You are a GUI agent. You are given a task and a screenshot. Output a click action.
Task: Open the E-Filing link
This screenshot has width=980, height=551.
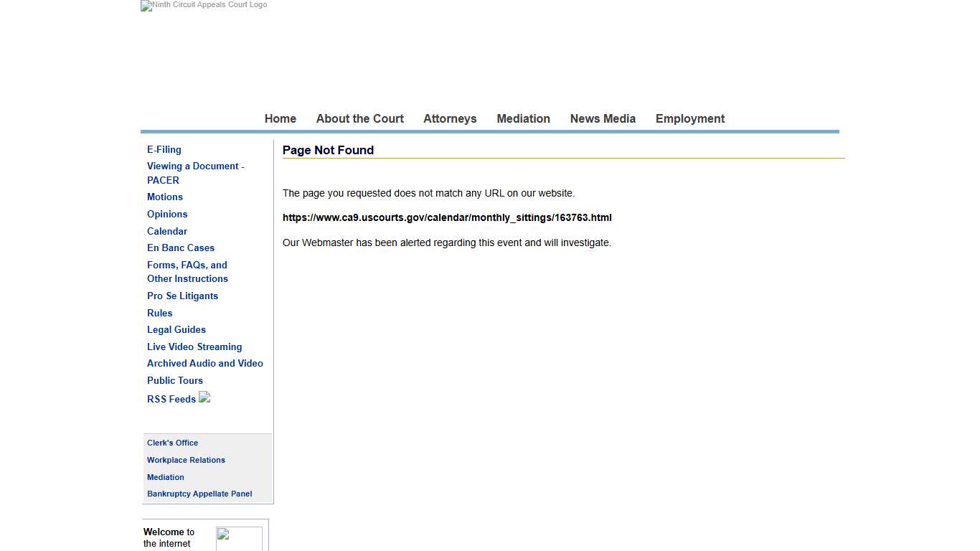pyautogui.click(x=164, y=149)
